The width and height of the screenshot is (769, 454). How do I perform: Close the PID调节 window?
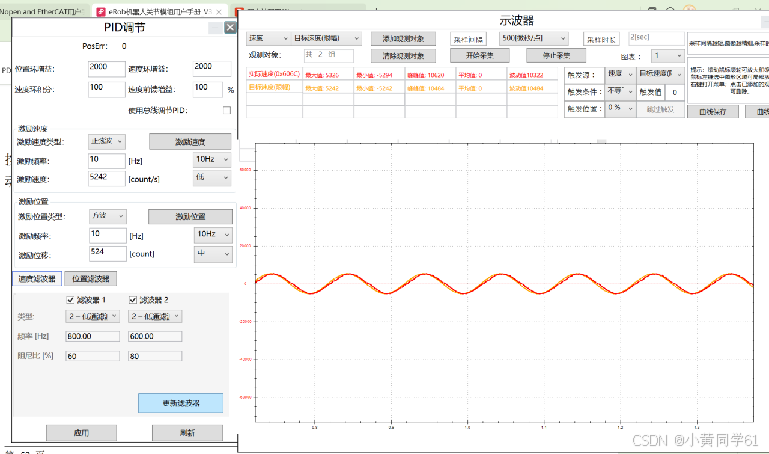click(230, 27)
